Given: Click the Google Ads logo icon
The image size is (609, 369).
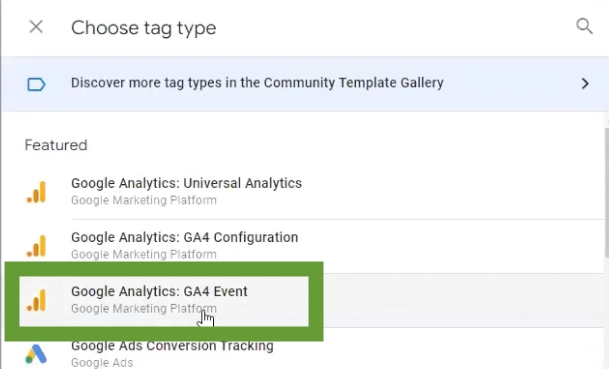Looking at the screenshot, I should pos(36,354).
